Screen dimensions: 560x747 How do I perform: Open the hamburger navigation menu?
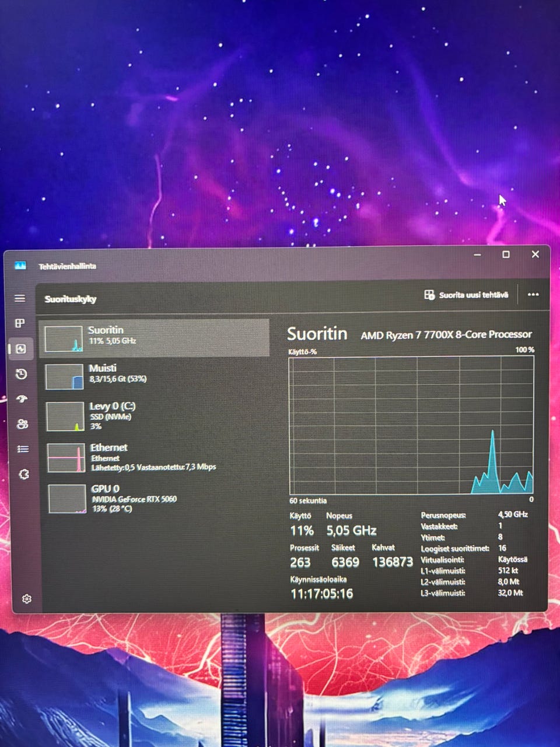[20, 298]
